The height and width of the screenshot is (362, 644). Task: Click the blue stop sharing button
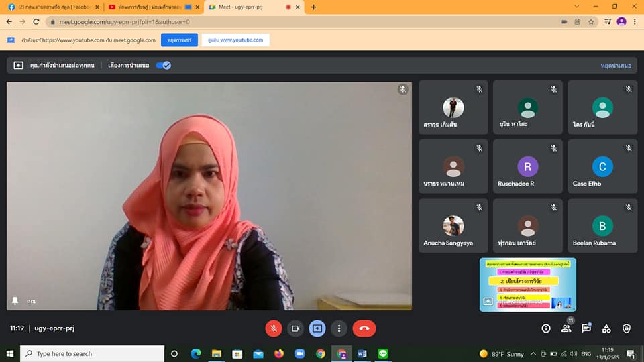[x=174, y=40]
